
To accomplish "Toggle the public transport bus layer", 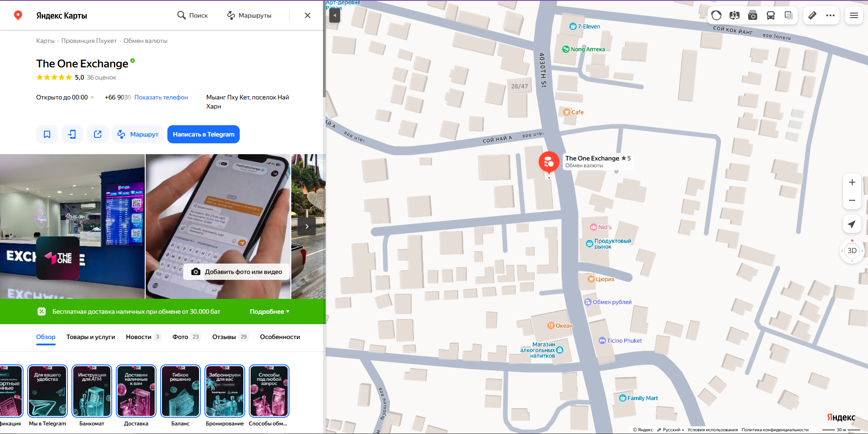I will [771, 15].
